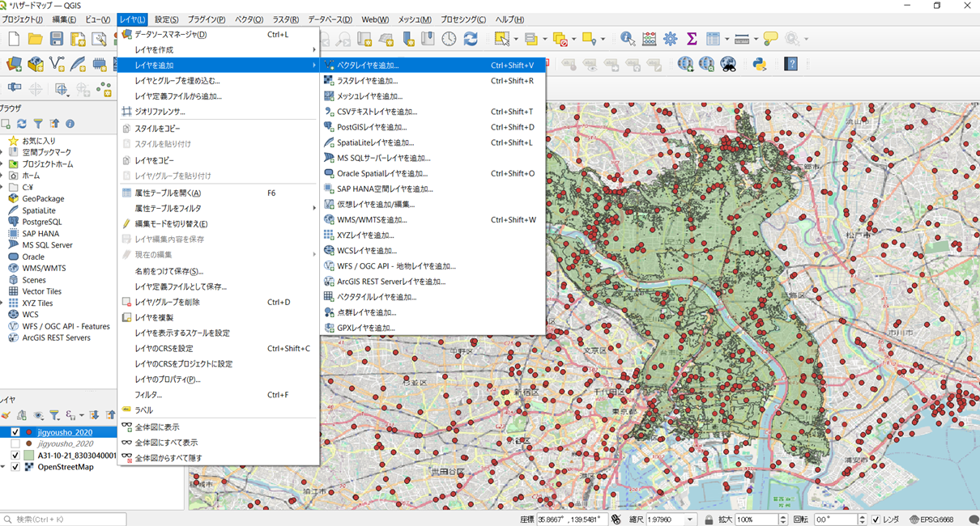Open the Python console icon
This screenshot has height=526, width=980.
coord(760,64)
